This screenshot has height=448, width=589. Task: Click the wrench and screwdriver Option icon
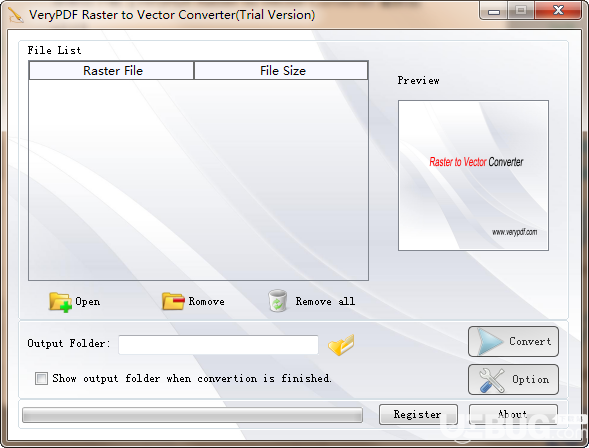[x=492, y=380]
